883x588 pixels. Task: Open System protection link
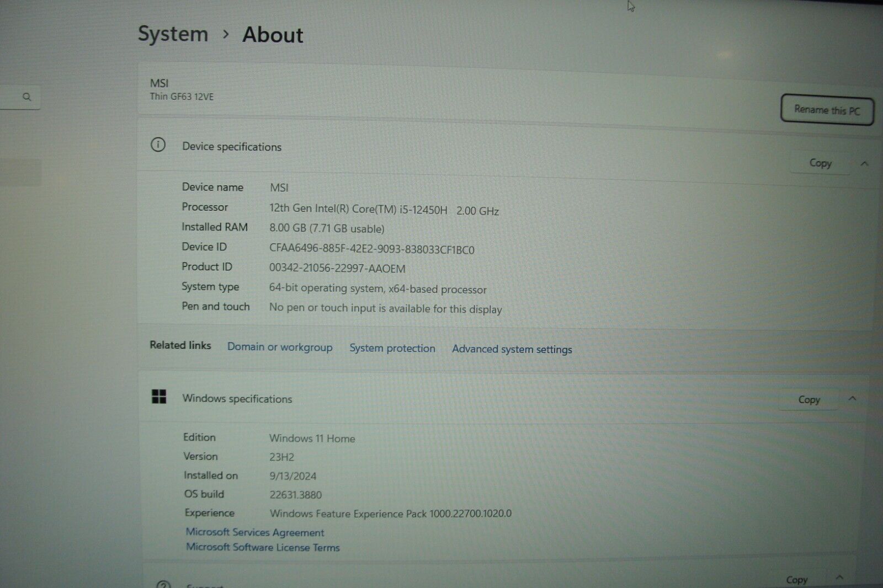(x=392, y=348)
